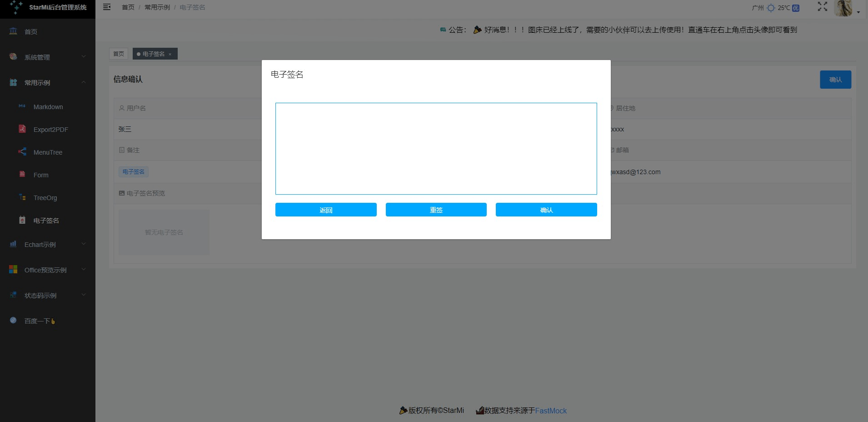Screen dimensions: 868x422
Task: Click the StarMi logo icon
Action: pyautogui.click(x=16, y=7)
